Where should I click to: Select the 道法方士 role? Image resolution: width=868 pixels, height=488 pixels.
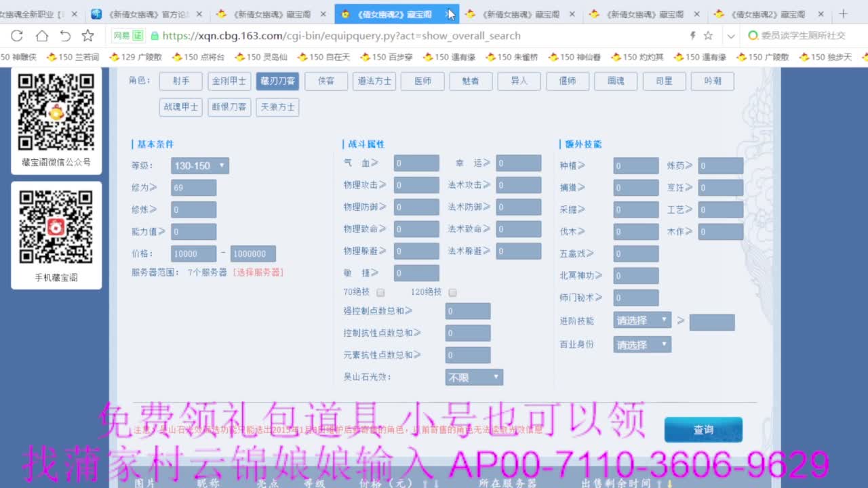[x=374, y=81]
